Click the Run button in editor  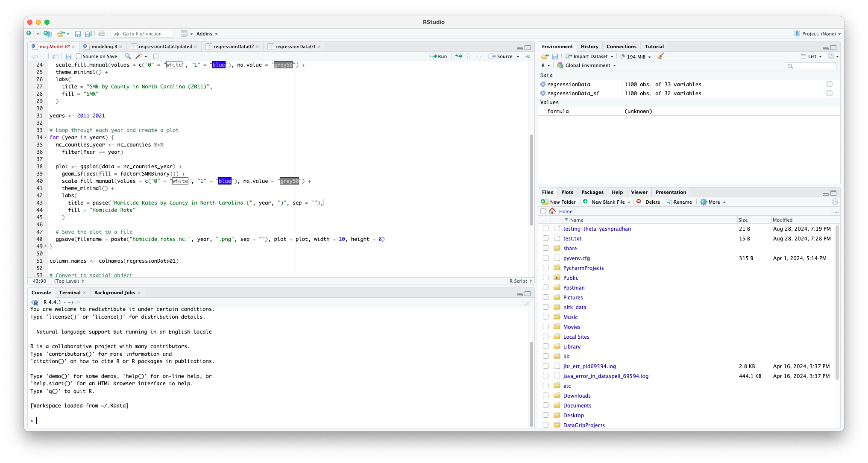coord(439,56)
